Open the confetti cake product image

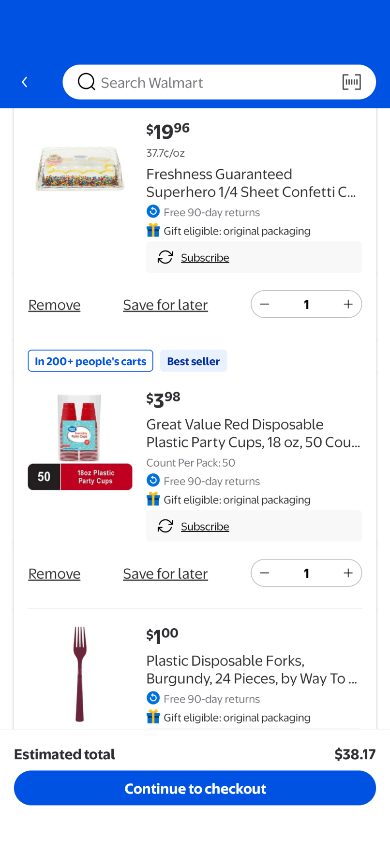pos(80,169)
